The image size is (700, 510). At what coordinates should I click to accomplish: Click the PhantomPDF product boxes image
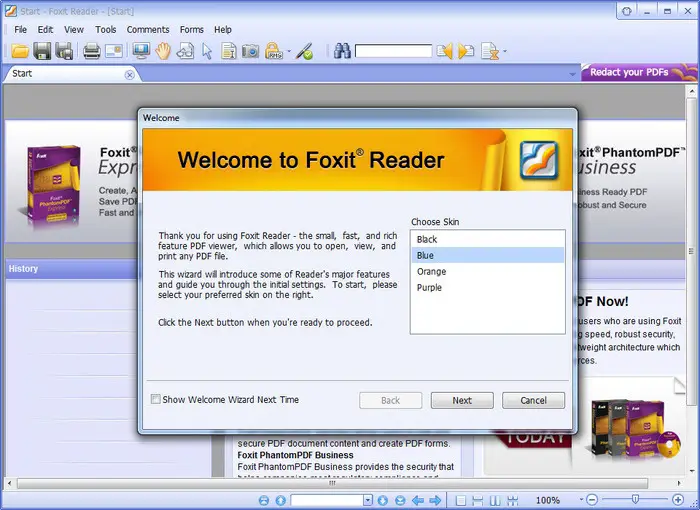tap(635, 429)
